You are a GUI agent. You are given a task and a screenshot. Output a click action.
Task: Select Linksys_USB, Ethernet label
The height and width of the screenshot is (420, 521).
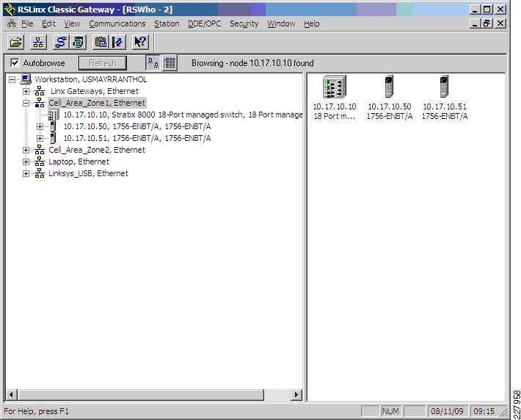coord(88,173)
